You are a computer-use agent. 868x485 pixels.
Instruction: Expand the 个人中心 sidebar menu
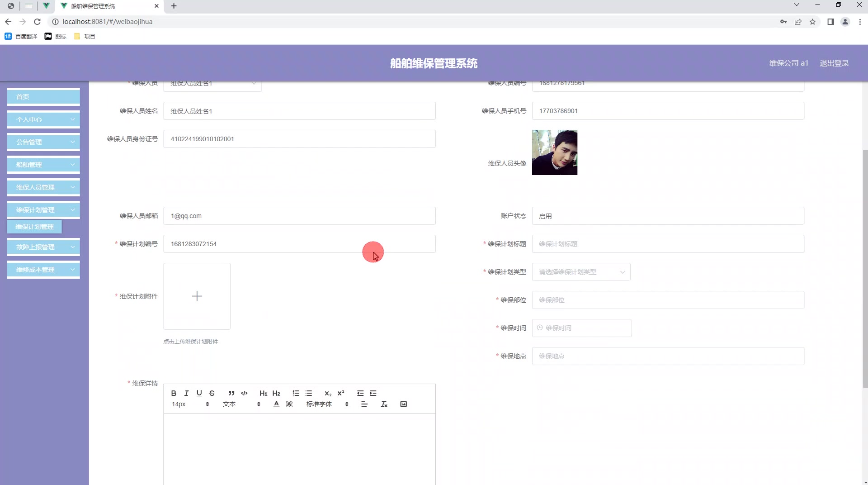43,119
